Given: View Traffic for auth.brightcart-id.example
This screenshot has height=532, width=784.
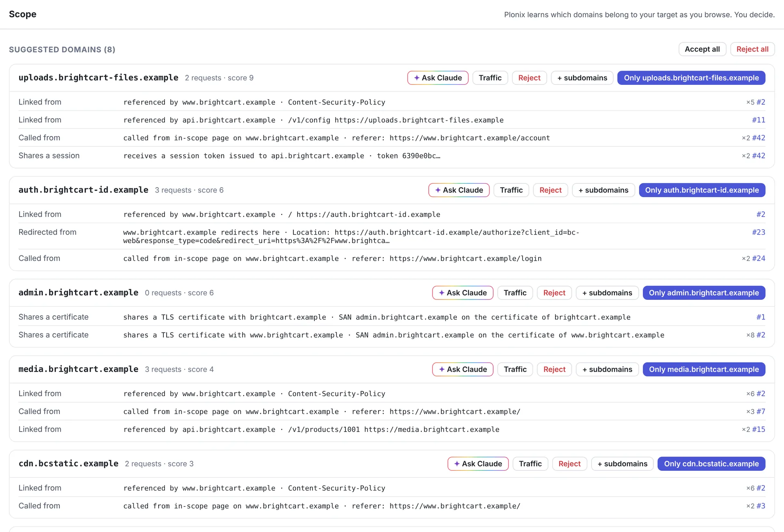Looking at the screenshot, I should point(511,190).
